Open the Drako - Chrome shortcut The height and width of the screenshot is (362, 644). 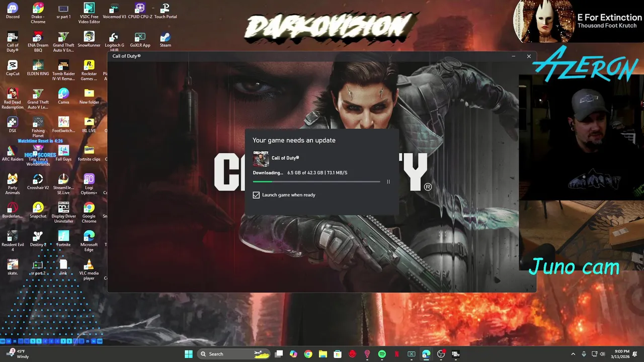(38, 13)
